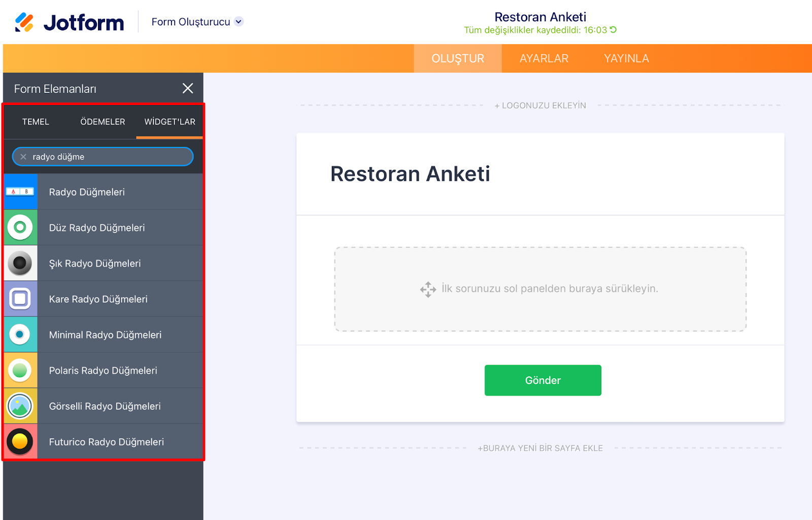Select the Düz Radyo Düğmeleri icon

pos(20,227)
